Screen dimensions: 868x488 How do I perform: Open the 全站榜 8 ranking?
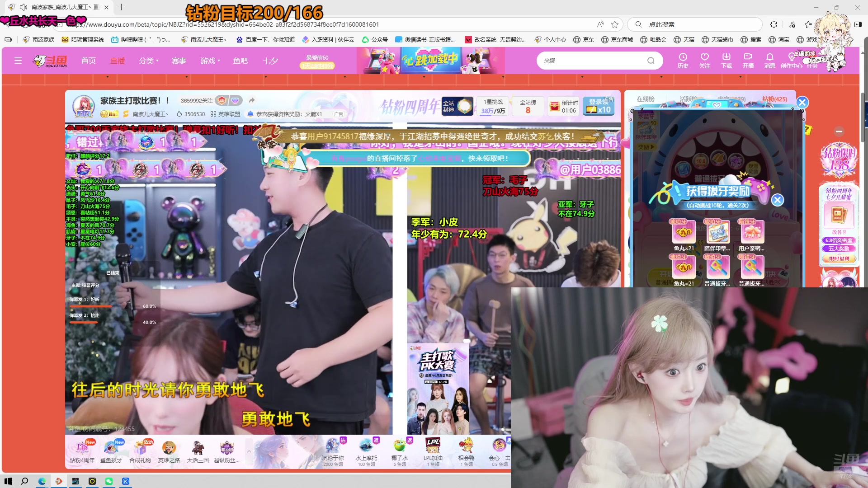[x=528, y=106]
